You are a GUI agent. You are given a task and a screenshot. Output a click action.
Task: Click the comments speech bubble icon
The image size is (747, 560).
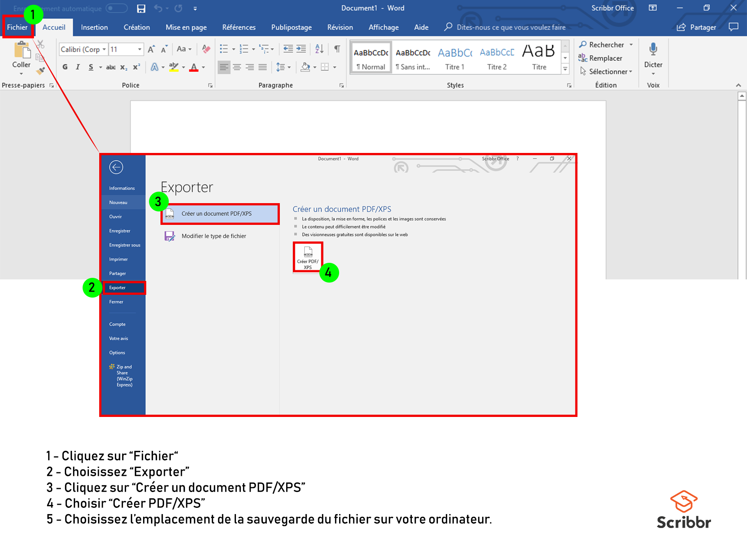pyautogui.click(x=734, y=27)
